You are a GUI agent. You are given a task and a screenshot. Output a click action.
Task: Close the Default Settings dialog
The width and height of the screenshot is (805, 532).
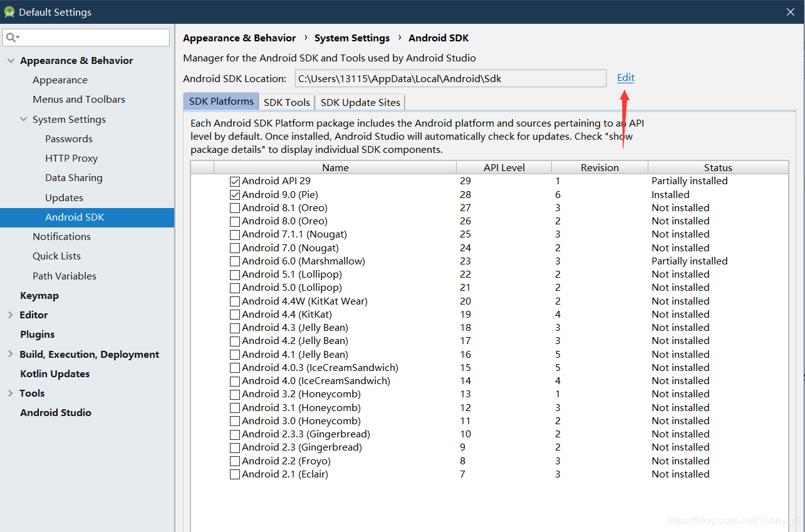coord(791,12)
